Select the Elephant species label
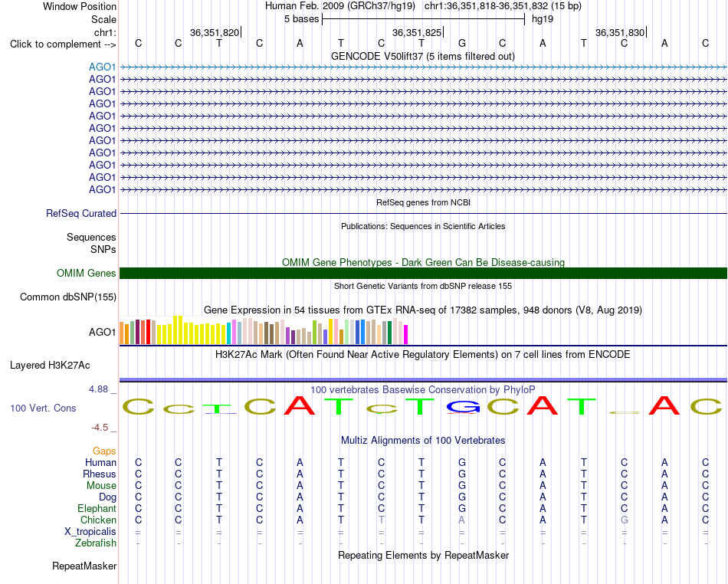Image resolution: width=728 pixels, height=584 pixels. [97, 509]
